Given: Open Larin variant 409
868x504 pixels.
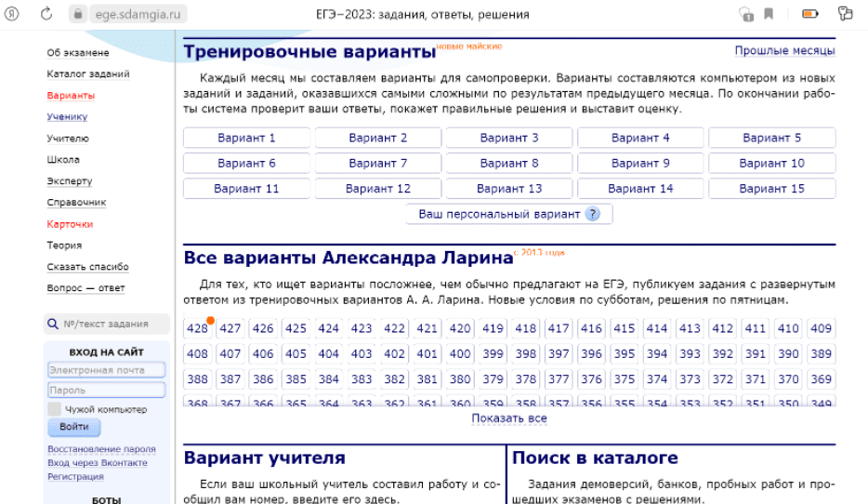Looking at the screenshot, I should 821,328.
